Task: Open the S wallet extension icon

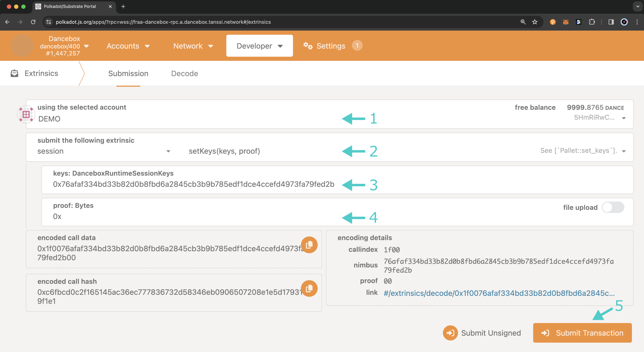Action: coord(578,22)
